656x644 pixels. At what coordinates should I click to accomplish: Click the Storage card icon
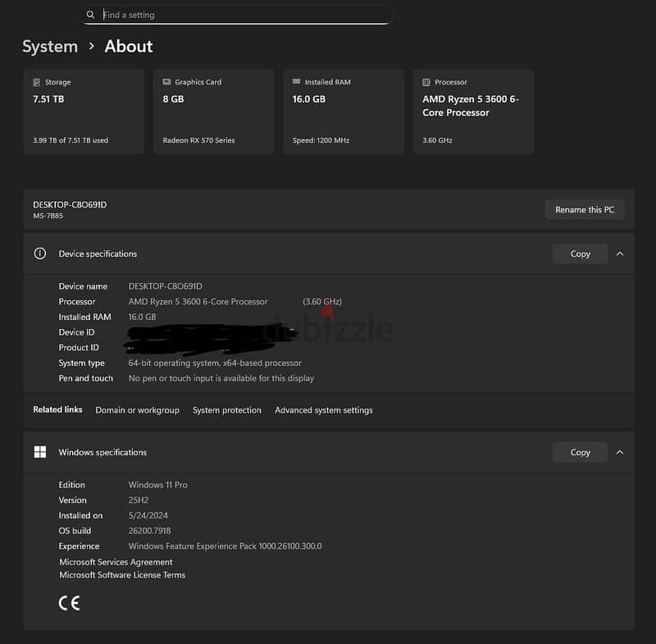37,82
